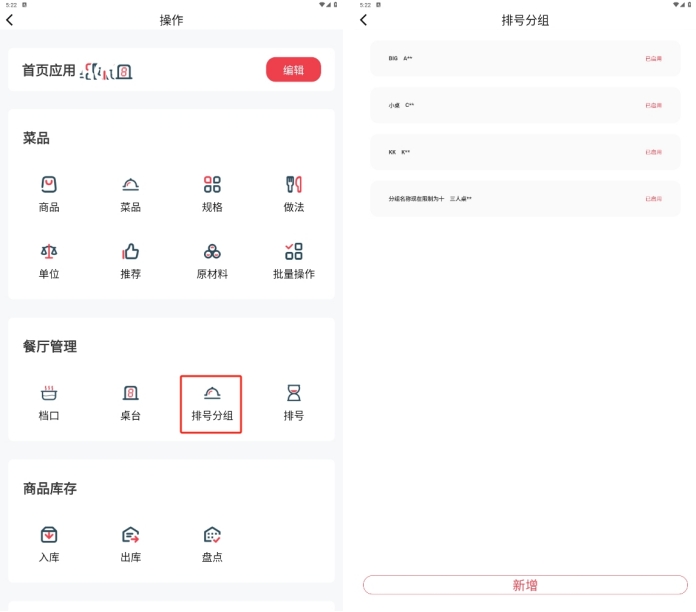Open 档口 (Stall) icon
This screenshot has width=696, height=612.
pyautogui.click(x=49, y=393)
